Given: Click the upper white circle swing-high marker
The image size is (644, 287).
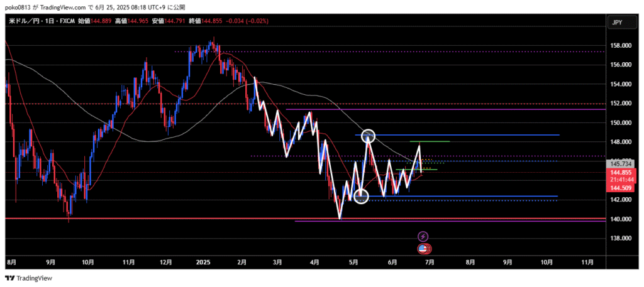Looking at the screenshot, I should tap(369, 136).
